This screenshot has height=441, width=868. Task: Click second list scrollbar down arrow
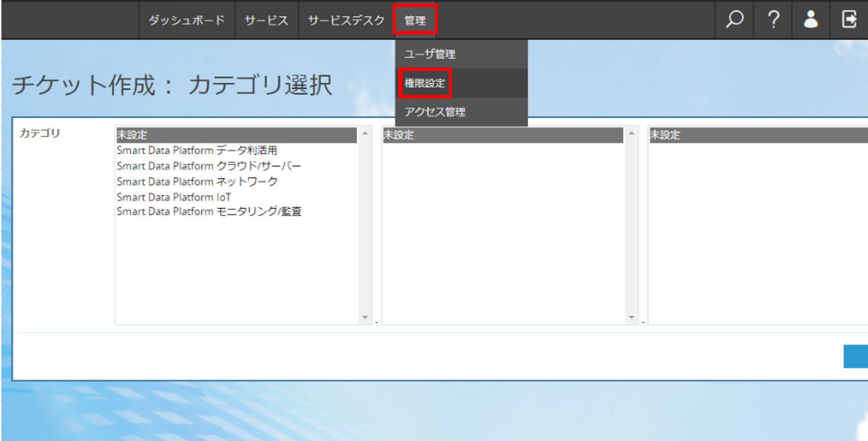tap(631, 318)
